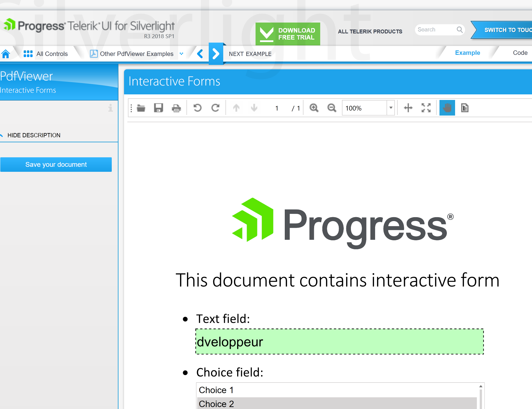Click the home icon in navigation bar
The width and height of the screenshot is (532, 409).
pos(6,54)
